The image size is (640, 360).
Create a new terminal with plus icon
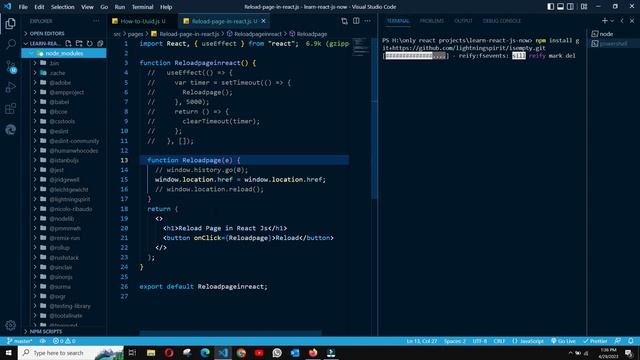604,21
